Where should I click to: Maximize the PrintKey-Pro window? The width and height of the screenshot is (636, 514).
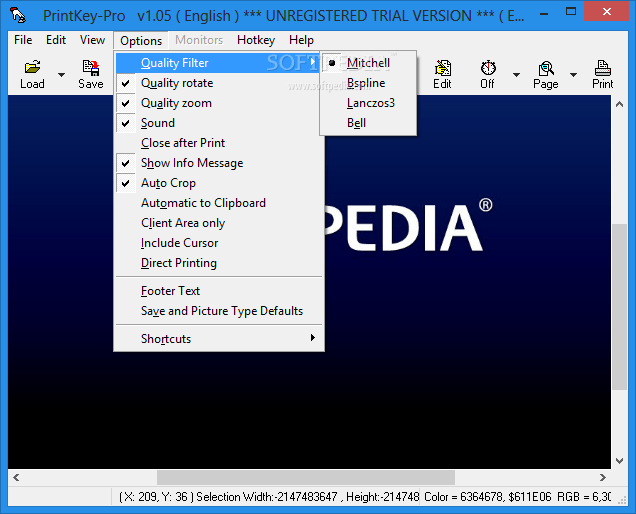tap(571, 12)
